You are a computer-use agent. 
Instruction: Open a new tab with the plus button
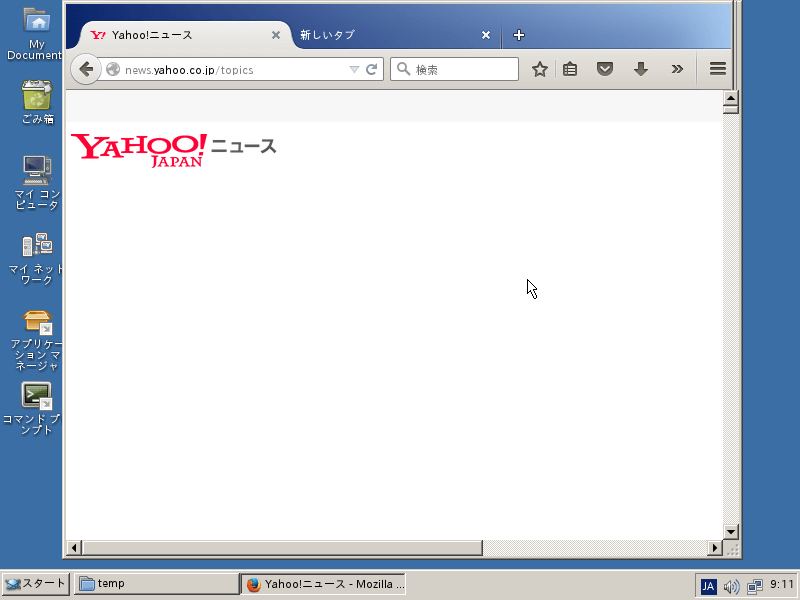[x=519, y=35]
